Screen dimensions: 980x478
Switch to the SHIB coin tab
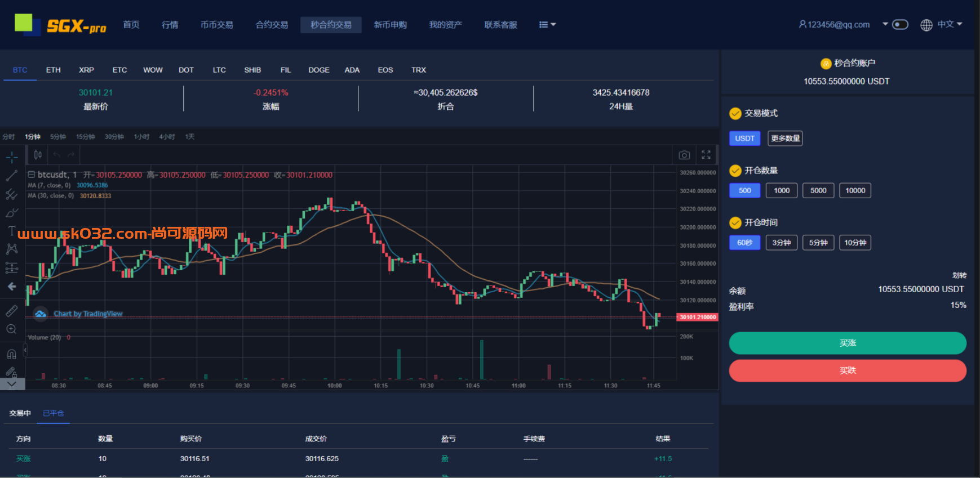(x=252, y=70)
